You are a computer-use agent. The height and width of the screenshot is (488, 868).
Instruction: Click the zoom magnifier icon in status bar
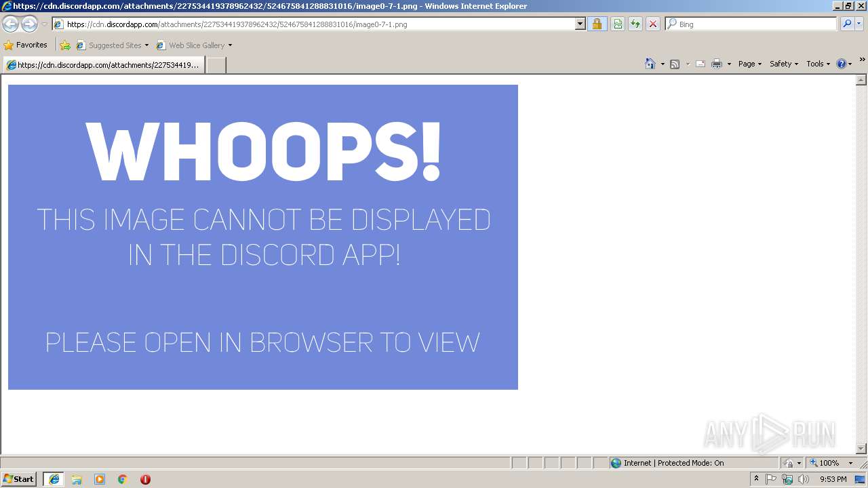[814, 463]
